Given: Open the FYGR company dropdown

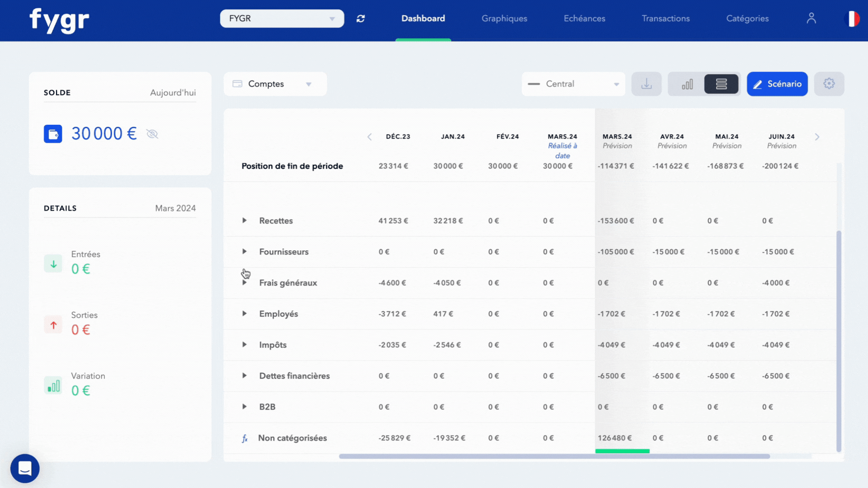Looking at the screenshot, I should click(282, 19).
